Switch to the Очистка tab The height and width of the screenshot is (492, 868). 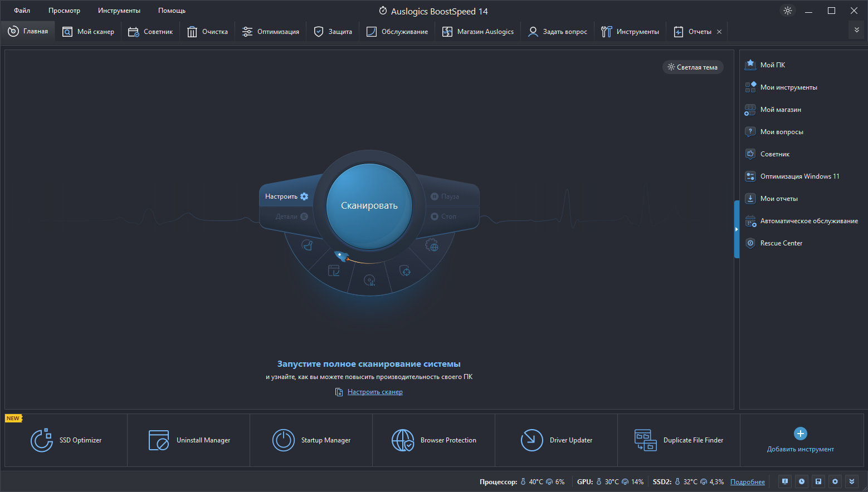[207, 32]
